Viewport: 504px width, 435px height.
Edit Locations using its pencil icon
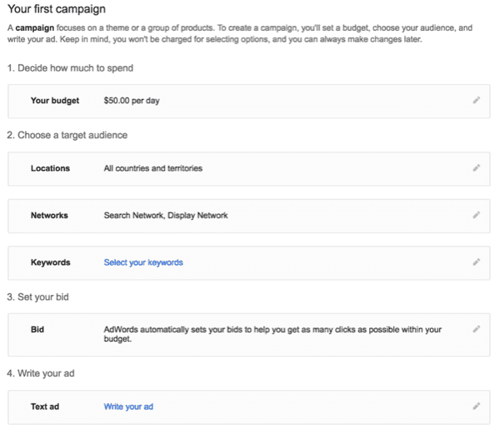477,167
